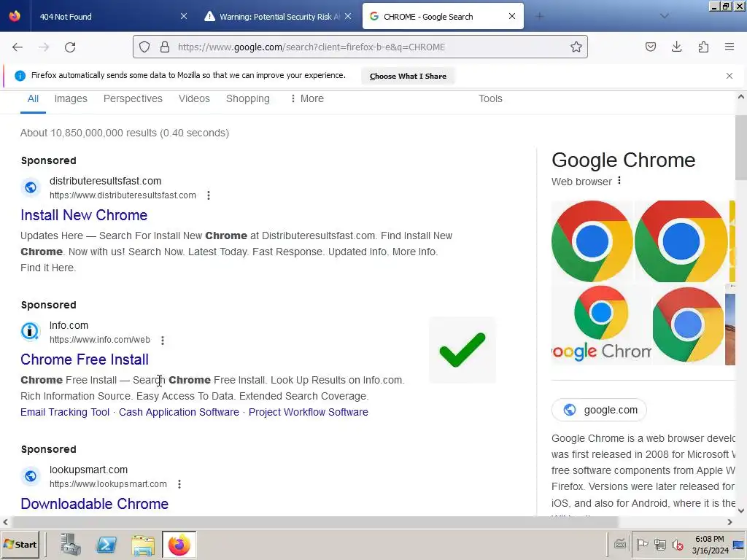Open File Explorer from the taskbar
Image resolution: width=747 pixels, height=560 pixels.
point(142,545)
